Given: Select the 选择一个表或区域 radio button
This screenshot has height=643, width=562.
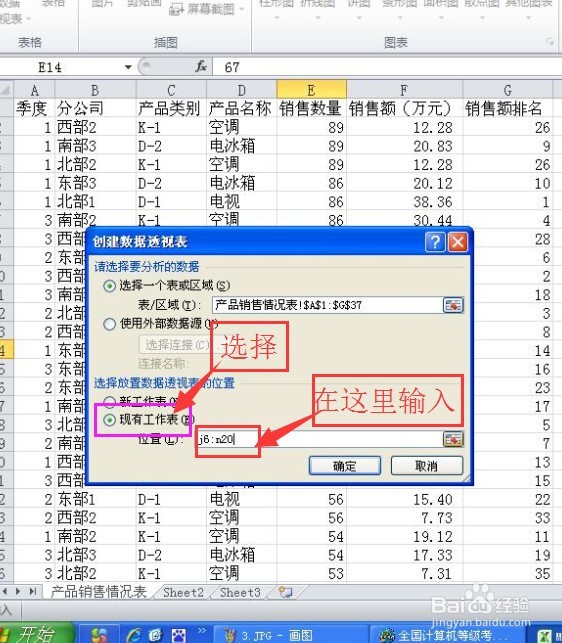Looking at the screenshot, I should 109,285.
